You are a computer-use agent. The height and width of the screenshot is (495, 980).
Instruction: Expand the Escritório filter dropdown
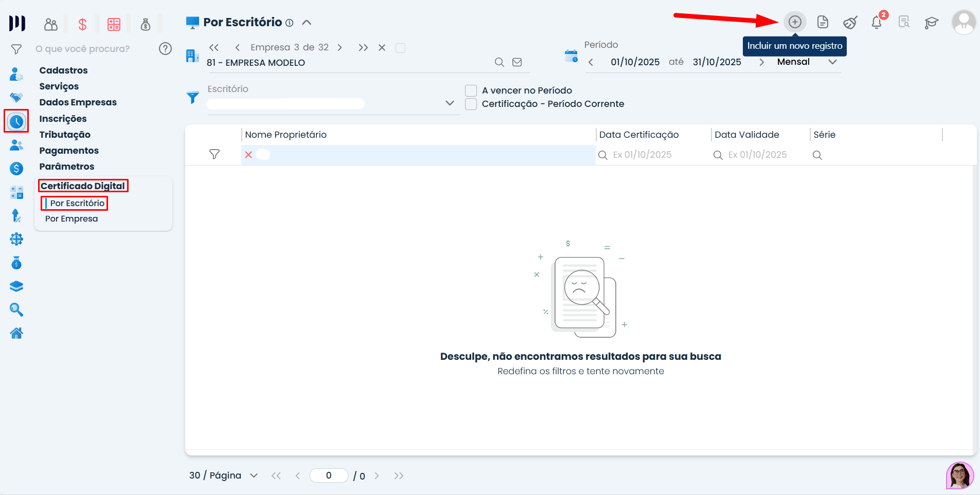450,103
